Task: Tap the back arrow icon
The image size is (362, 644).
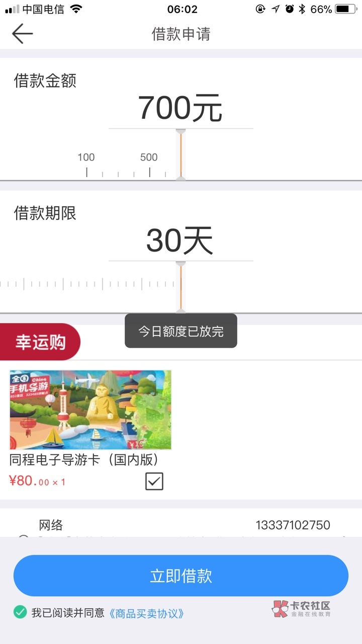Action: (x=22, y=34)
